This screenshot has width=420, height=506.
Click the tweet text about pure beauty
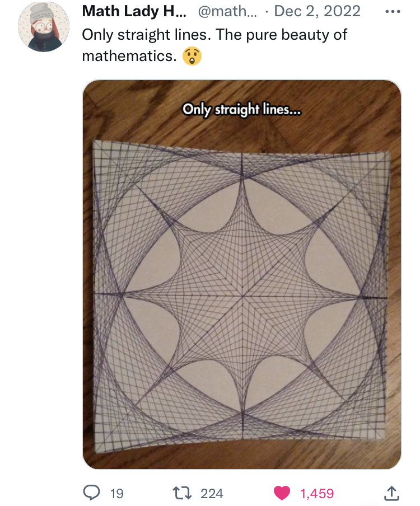click(214, 35)
